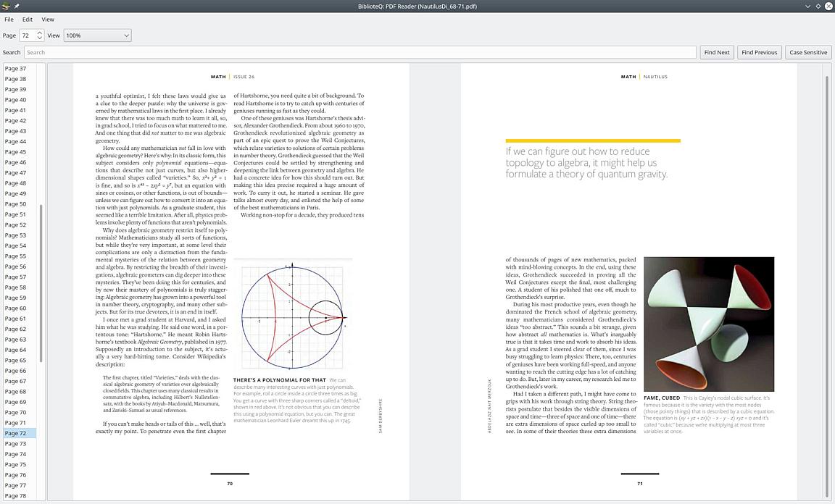Decrease page number with spinner down arrow
Screen dimensions: 835x504
tap(39, 38)
